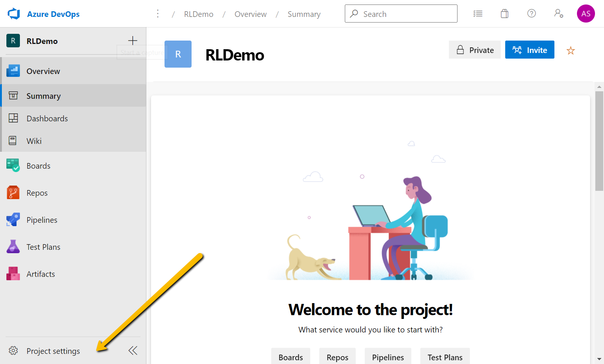Go to RLDemo in the breadcrumb
Image resolution: width=604 pixels, height=364 pixels.
[199, 14]
